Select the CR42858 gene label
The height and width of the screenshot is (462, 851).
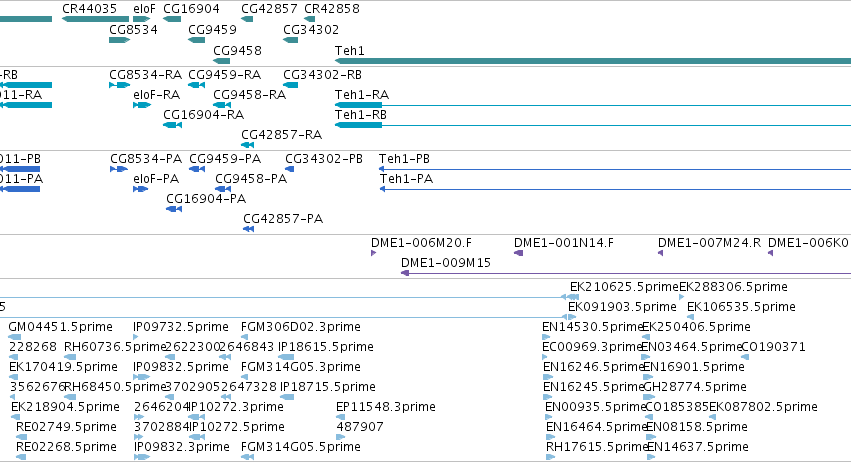click(x=332, y=9)
